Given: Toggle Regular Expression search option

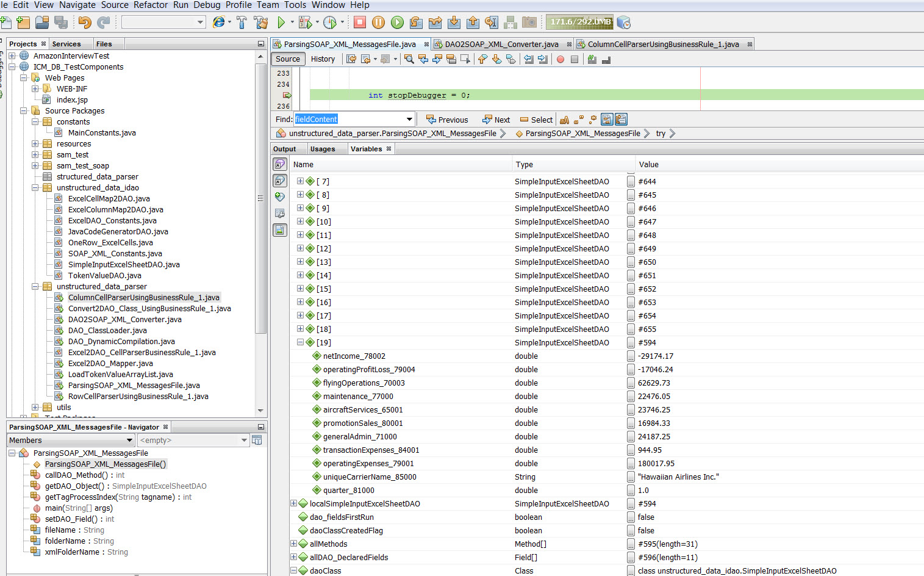Looking at the screenshot, I should 592,120.
